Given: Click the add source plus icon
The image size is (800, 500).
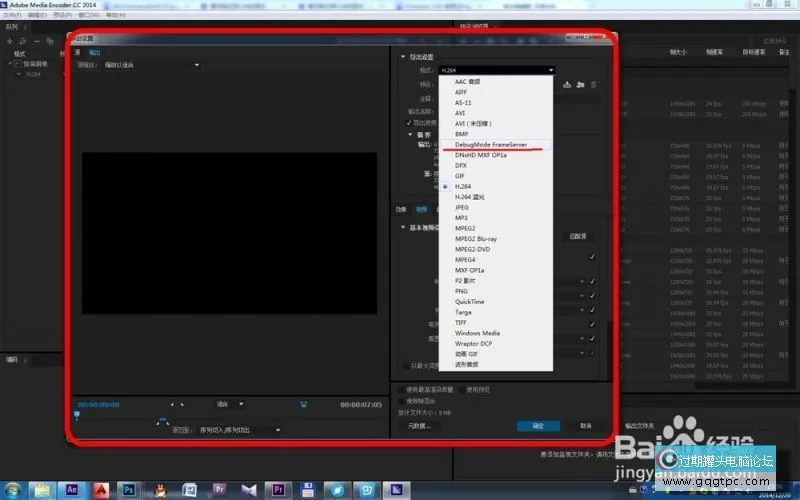Looking at the screenshot, I should [8, 41].
